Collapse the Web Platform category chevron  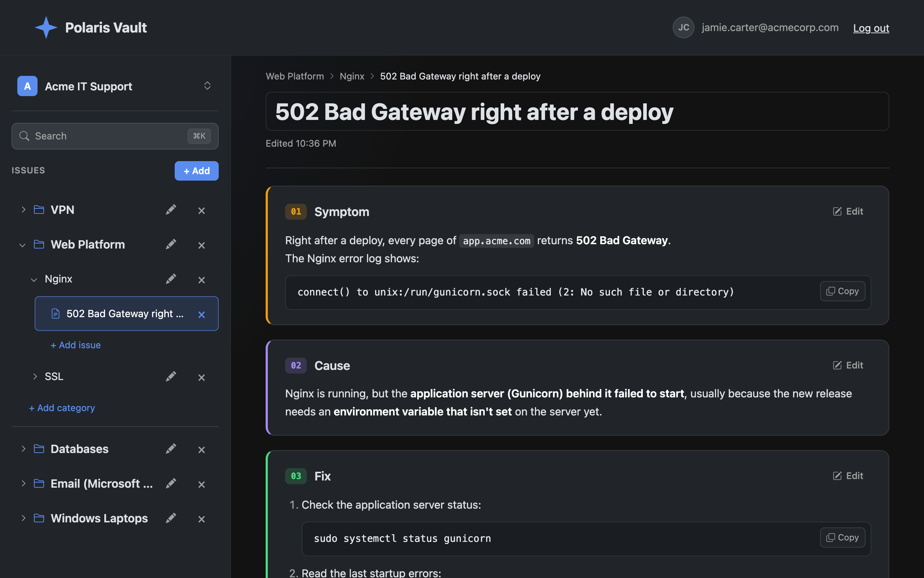(x=22, y=245)
